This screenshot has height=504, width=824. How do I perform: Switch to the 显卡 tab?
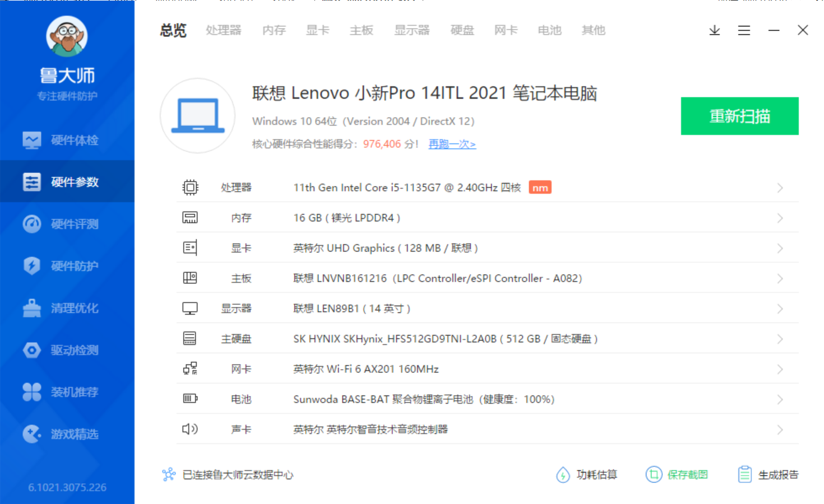pyautogui.click(x=318, y=30)
